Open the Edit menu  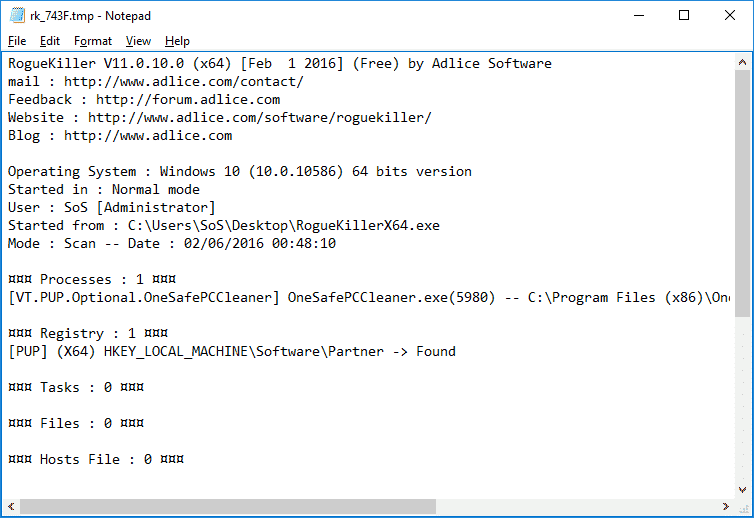pos(50,41)
